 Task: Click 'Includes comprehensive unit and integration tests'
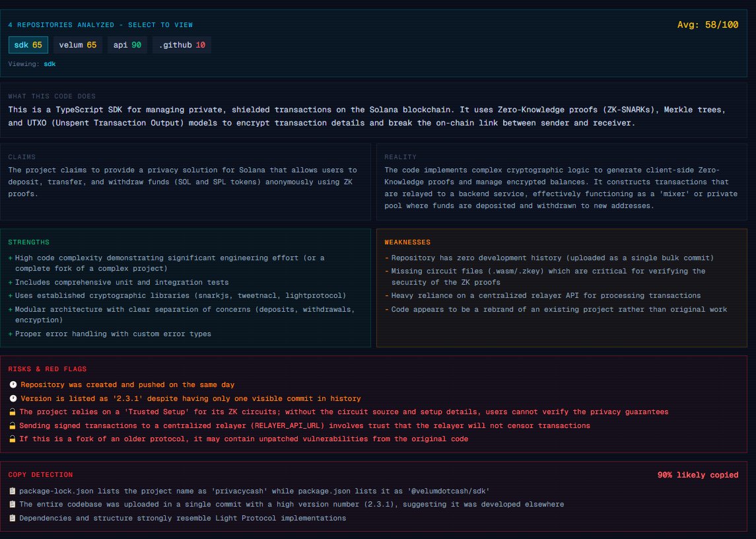(x=122, y=282)
